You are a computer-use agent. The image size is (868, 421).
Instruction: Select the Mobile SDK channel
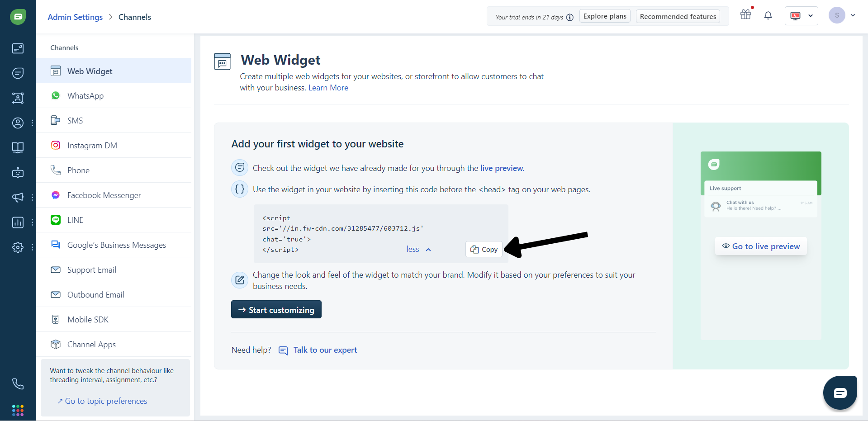pyautogui.click(x=114, y=320)
